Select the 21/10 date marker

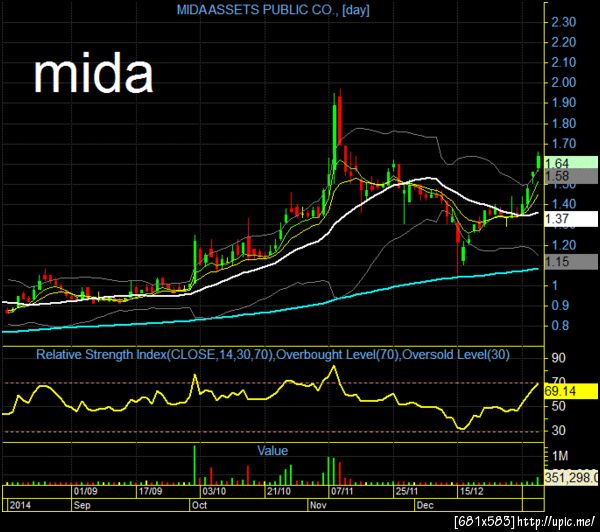tap(279, 491)
